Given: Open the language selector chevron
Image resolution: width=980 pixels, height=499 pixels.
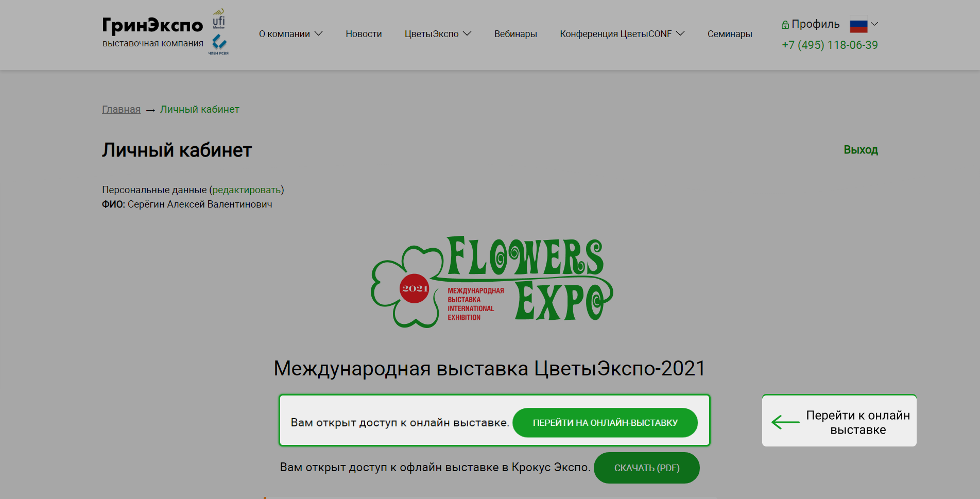Looking at the screenshot, I should click(x=874, y=24).
